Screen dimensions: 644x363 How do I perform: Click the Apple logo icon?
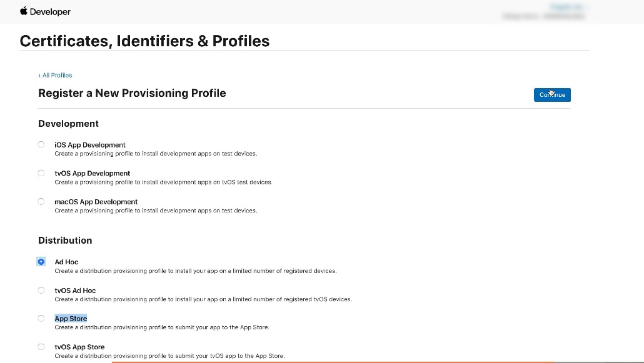point(24,11)
